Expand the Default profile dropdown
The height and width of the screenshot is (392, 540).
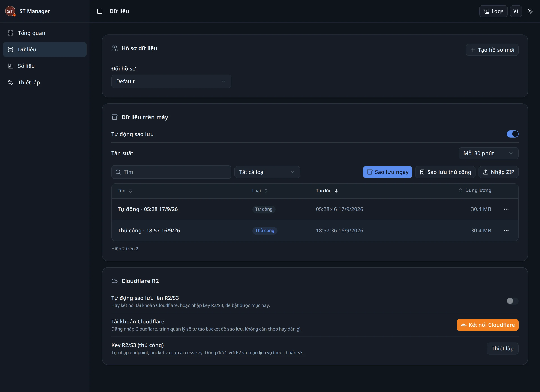171,81
